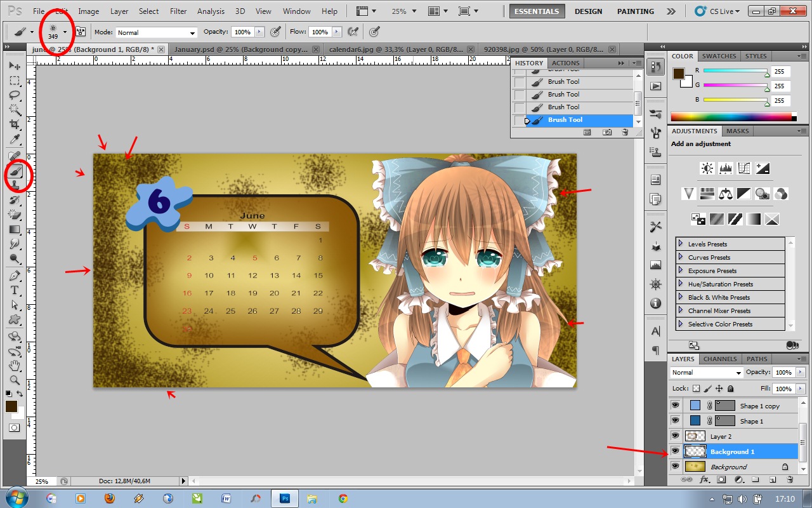Expand Selective Color Presets
The width and height of the screenshot is (812, 508).
[x=680, y=324]
